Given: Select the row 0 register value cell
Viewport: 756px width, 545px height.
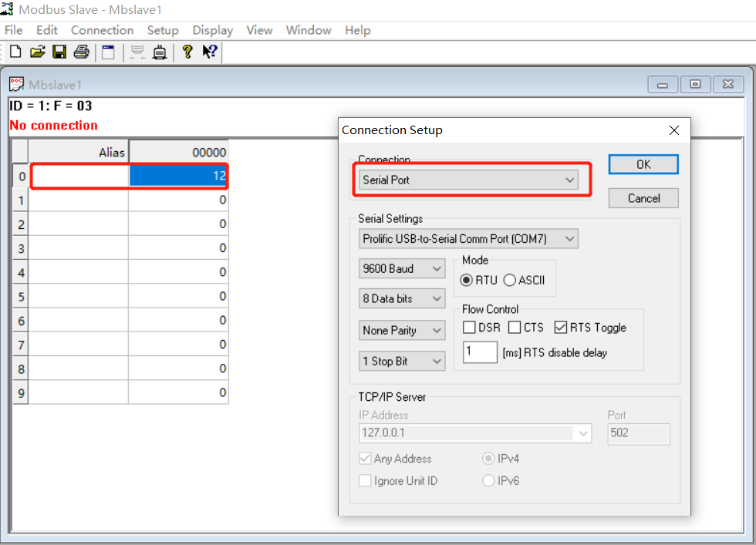Looking at the screenshot, I should (x=178, y=177).
